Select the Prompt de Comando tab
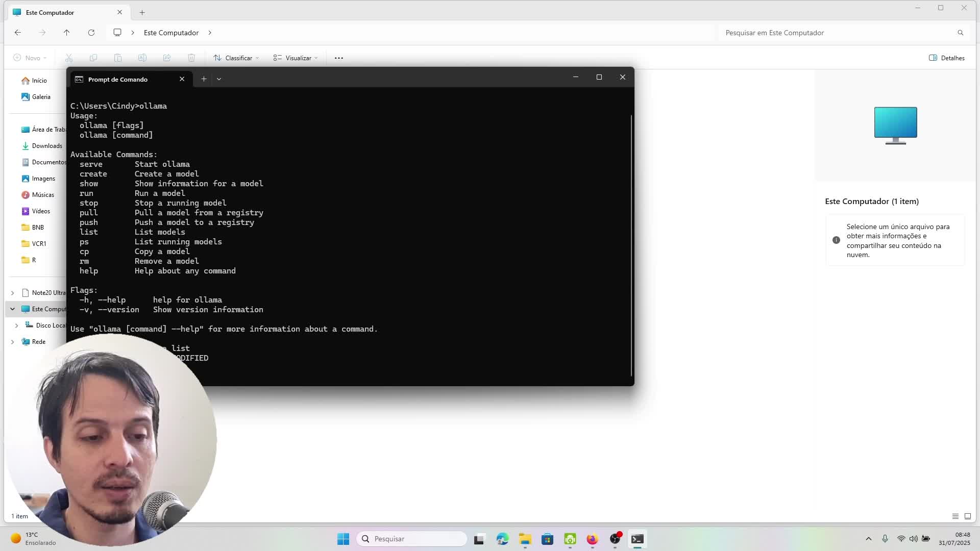The image size is (980, 551). click(130, 79)
